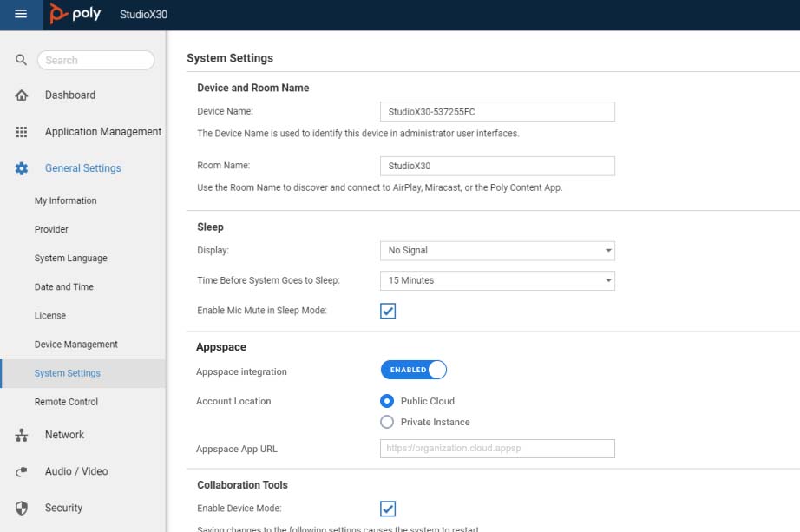The height and width of the screenshot is (532, 800).
Task: Click the Collaboration Tools heading
Action: (x=242, y=484)
